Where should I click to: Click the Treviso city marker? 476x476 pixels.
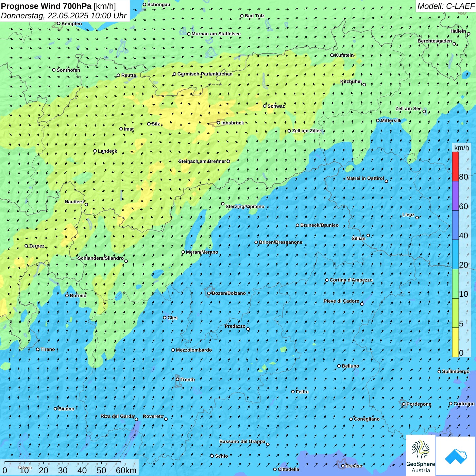343,466
